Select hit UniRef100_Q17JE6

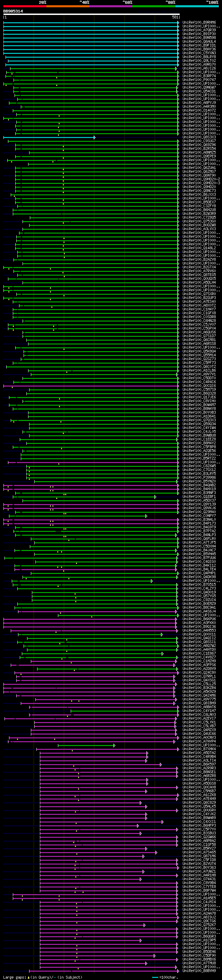point(199,397)
